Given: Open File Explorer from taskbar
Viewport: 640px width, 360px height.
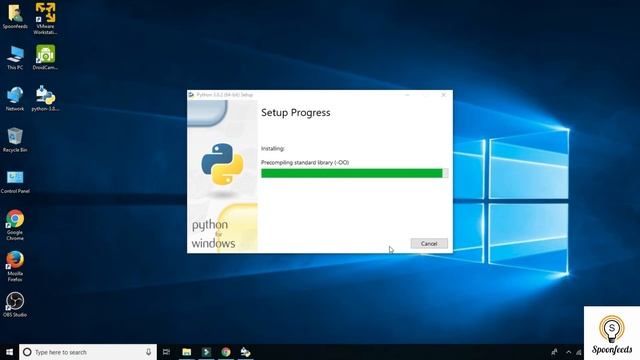Looking at the screenshot, I should [x=187, y=352].
